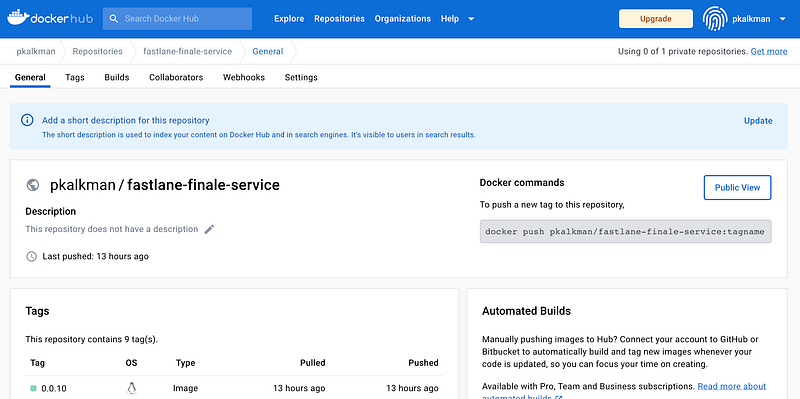Focus the Search Docker Hub field
The width and height of the screenshot is (800, 399).
point(177,19)
